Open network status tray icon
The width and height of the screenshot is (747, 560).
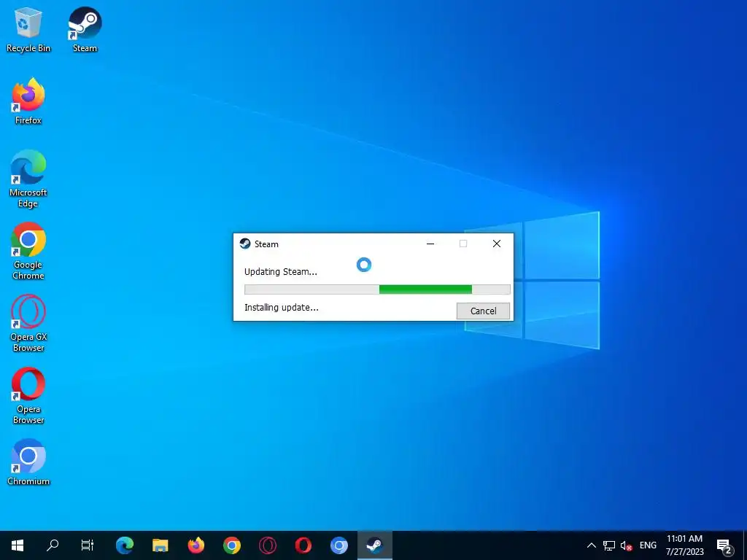point(609,545)
